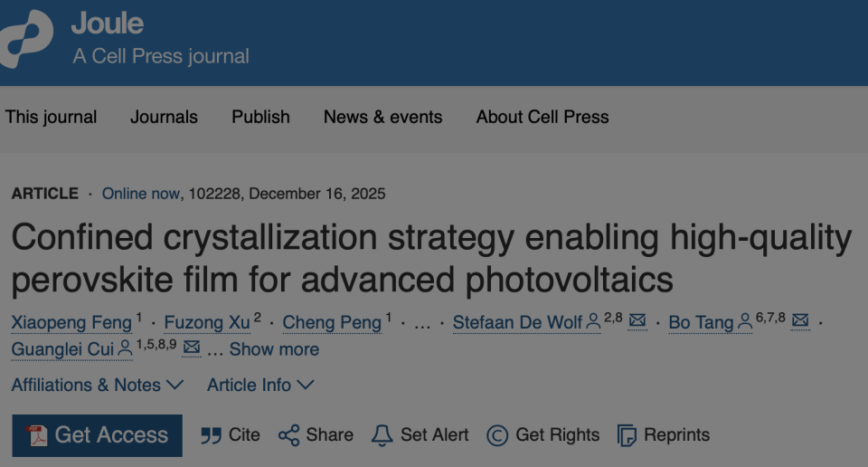Show more authors in the list

(274, 349)
